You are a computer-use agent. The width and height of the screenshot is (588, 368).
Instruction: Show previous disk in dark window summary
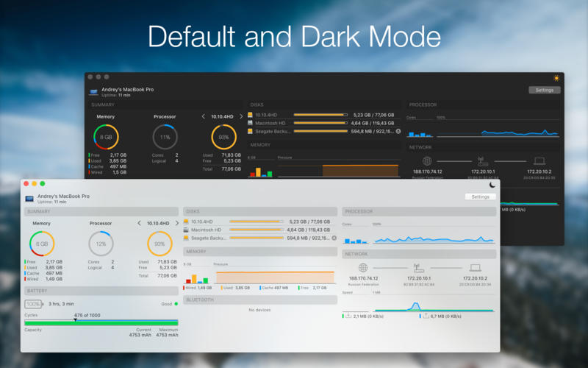204,116
